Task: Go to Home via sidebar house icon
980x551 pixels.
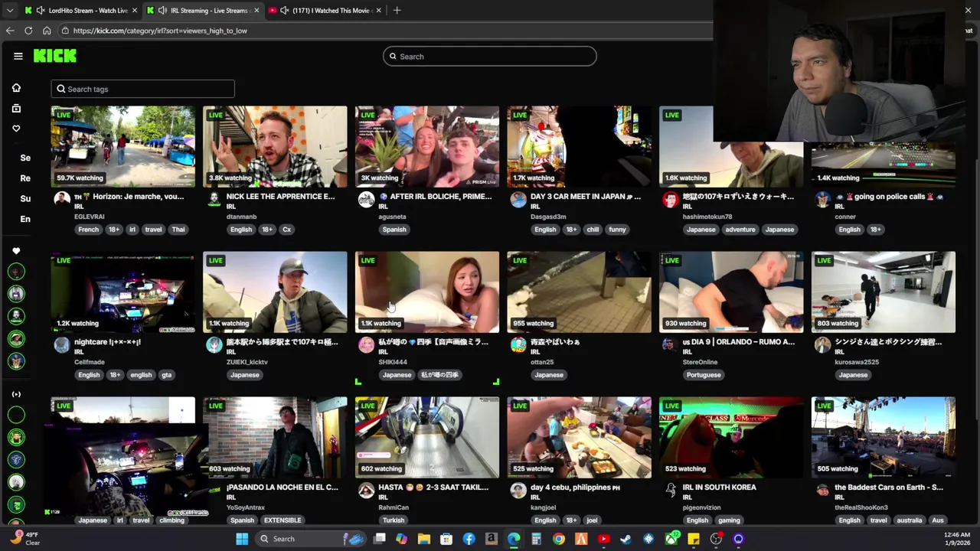Action: point(16,88)
